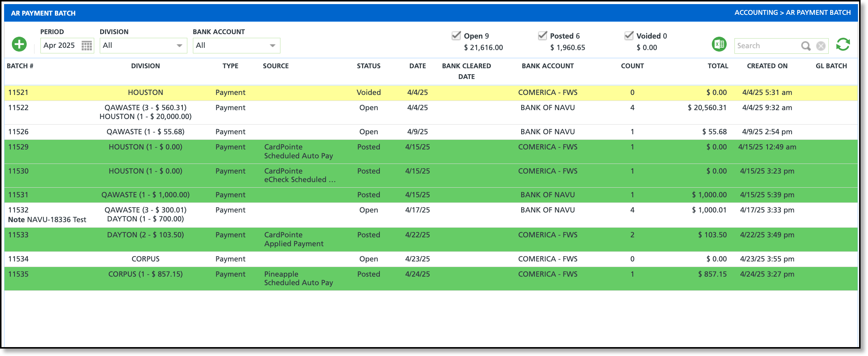The height and width of the screenshot is (356, 868).
Task: Select batch number 11530
Action: point(18,171)
